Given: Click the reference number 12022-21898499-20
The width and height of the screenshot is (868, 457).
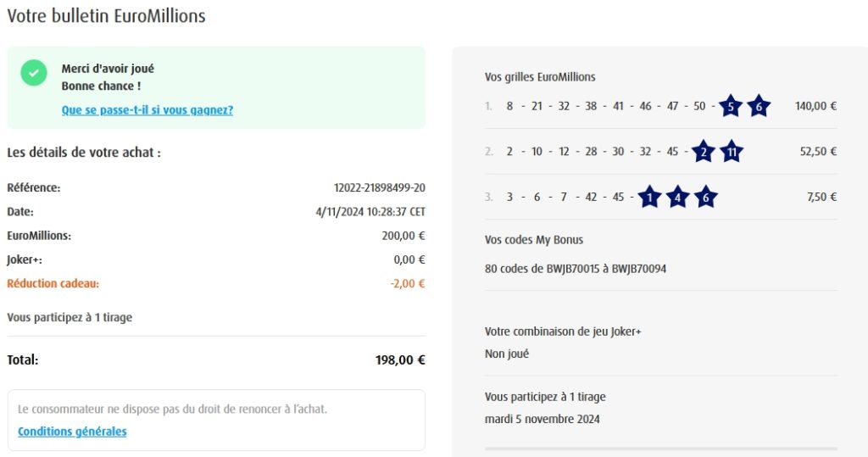Looking at the screenshot, I should 380,187.
